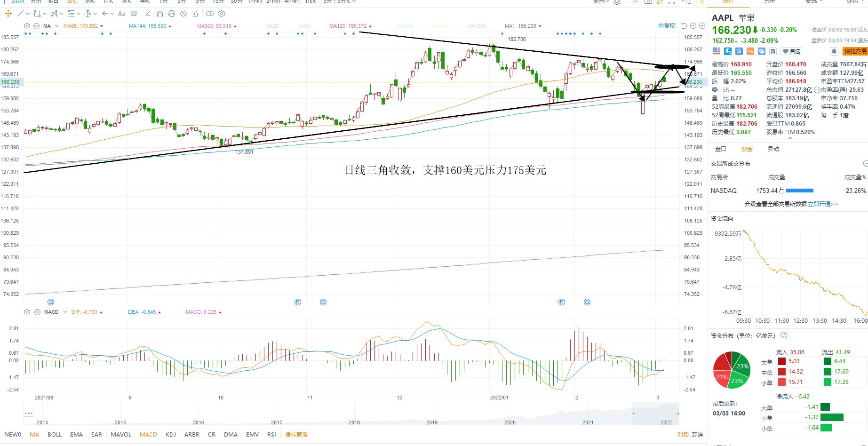
Task: Expand rectangle shape options arrow
Action: click(x=44, y=14)
